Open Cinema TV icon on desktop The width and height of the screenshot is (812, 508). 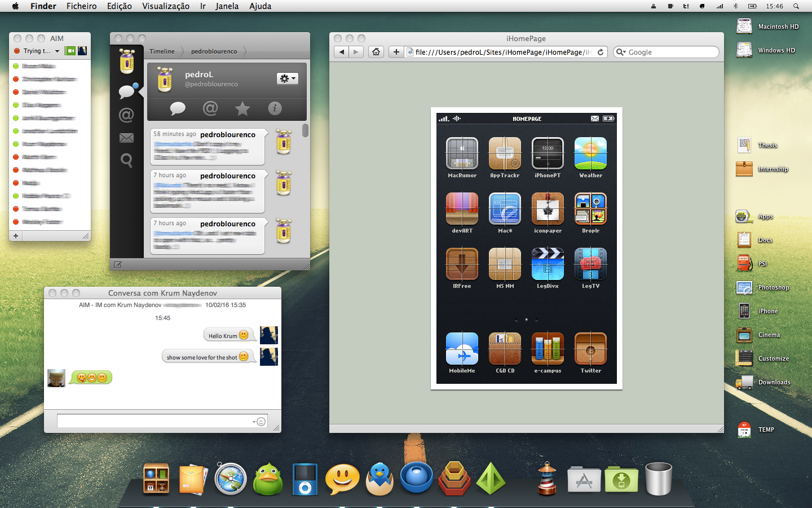click(744, 335)
